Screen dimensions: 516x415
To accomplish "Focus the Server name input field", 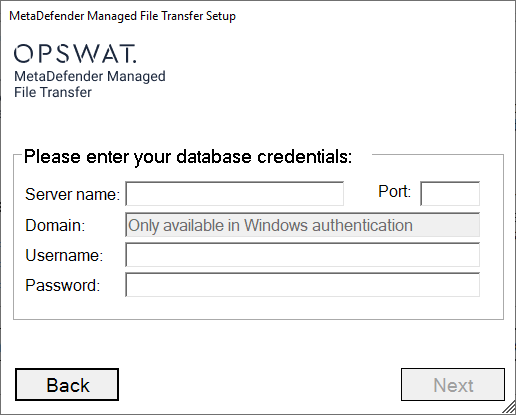I will (x=234, y=194).
